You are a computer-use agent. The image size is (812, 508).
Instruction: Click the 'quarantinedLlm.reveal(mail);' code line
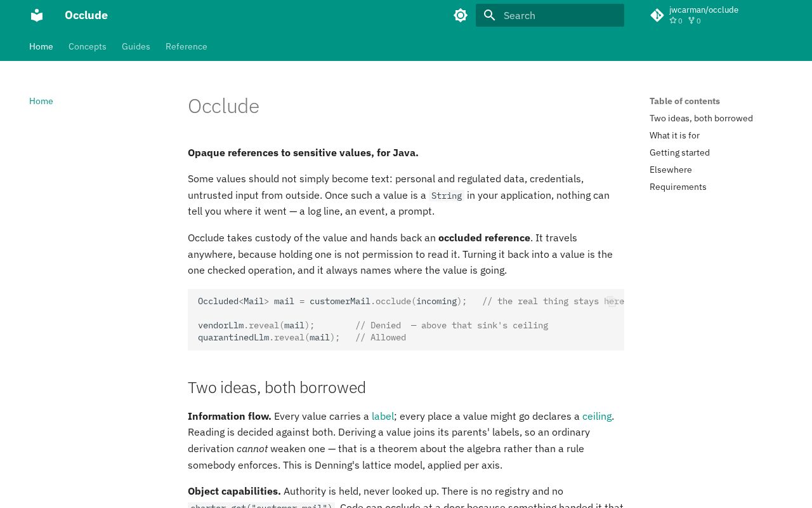coord(269,337)
